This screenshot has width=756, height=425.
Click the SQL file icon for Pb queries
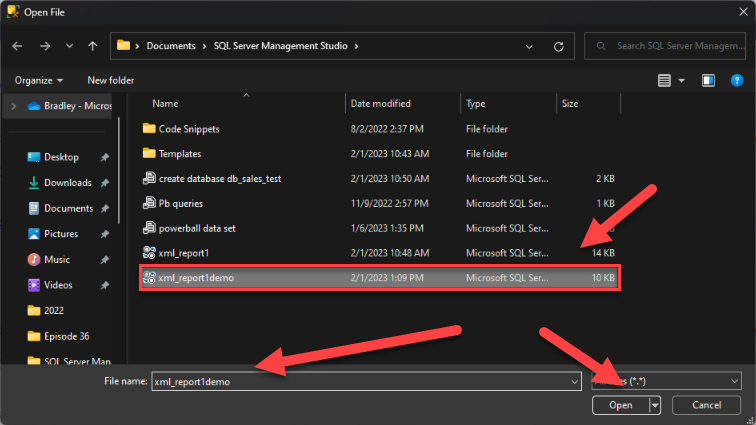pos(149,203)
